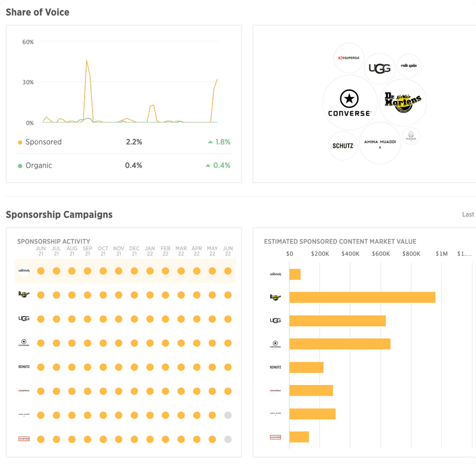Select the Hunter market value bar
The width and height of the screenshot is (476, 464).
(299, 437)
